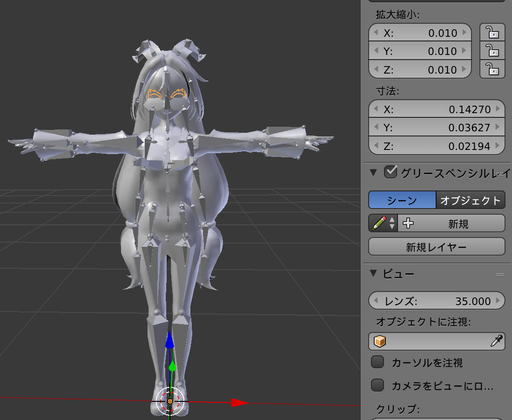The height and width of the screenshot is (420, 512).
Task: Click the 新規レイヤー button
Action: pyautogui.click(x=436, y=246)
